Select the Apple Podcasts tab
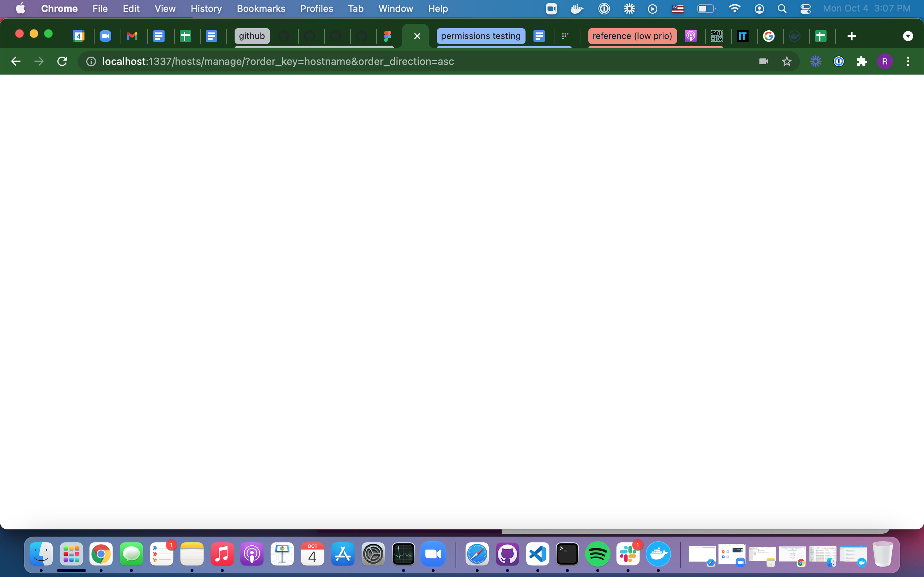Viewport: 924px width, 577px height. click(691, 36)
